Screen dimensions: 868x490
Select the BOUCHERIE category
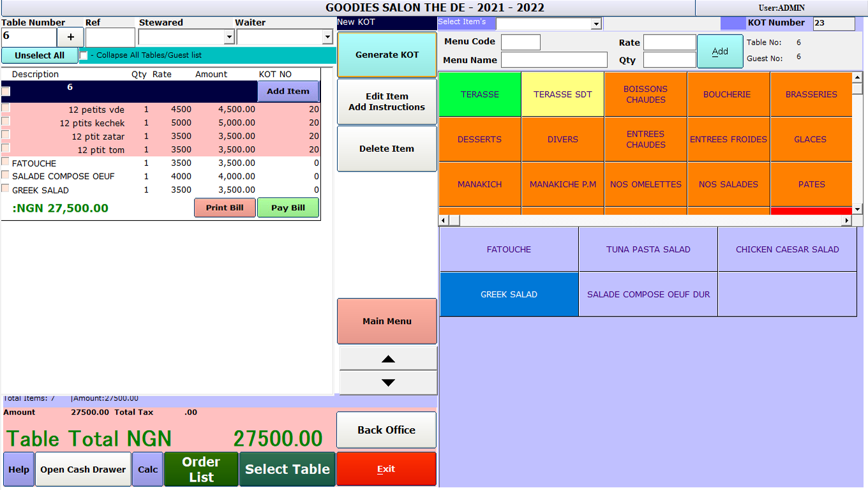(x=729, y=94)
